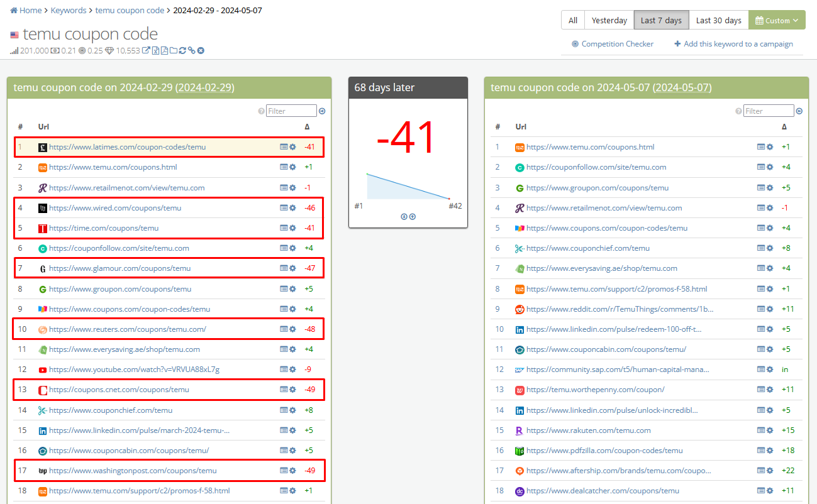
Task: Export keyword data to PDF icon
Action: 164,50
